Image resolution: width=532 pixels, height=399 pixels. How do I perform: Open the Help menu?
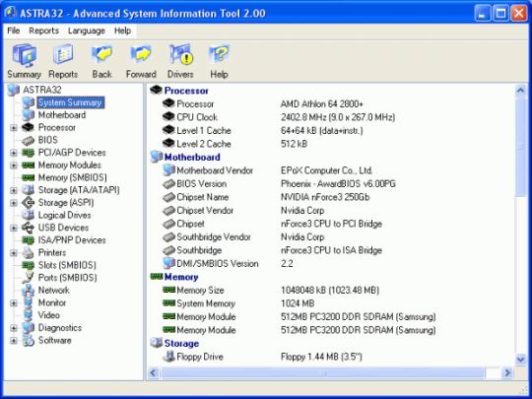coord(122,31)
